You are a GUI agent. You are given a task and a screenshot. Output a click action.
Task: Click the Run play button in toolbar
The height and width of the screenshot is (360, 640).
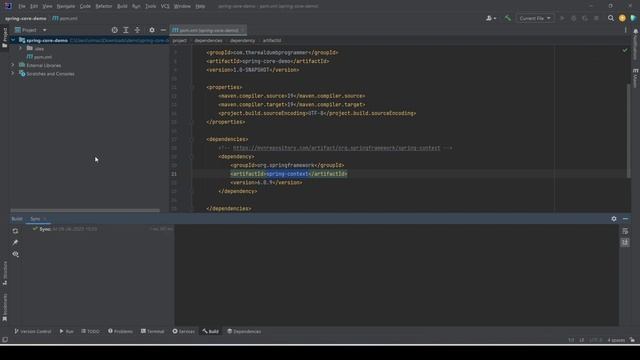click(x=562, y=18)
